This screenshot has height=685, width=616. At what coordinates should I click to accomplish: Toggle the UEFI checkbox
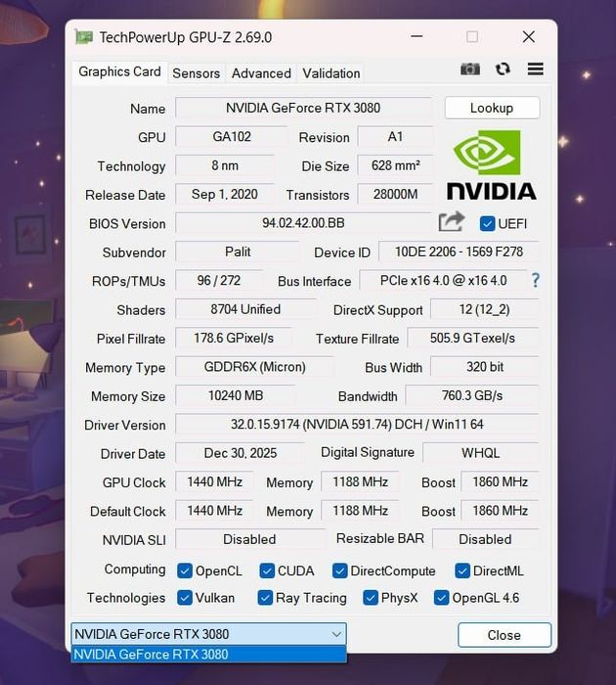[487, 224]
